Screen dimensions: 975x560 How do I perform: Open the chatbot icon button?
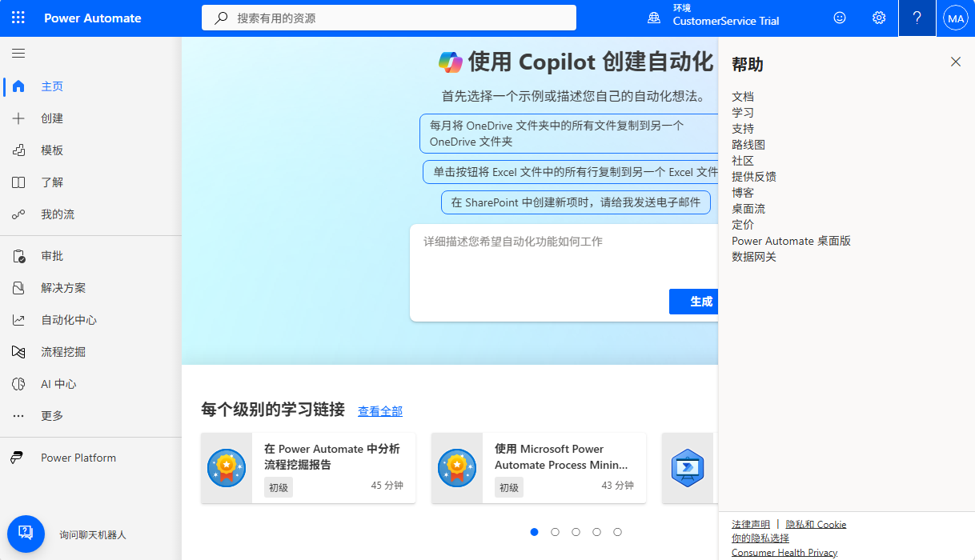[x=26, y=534]
